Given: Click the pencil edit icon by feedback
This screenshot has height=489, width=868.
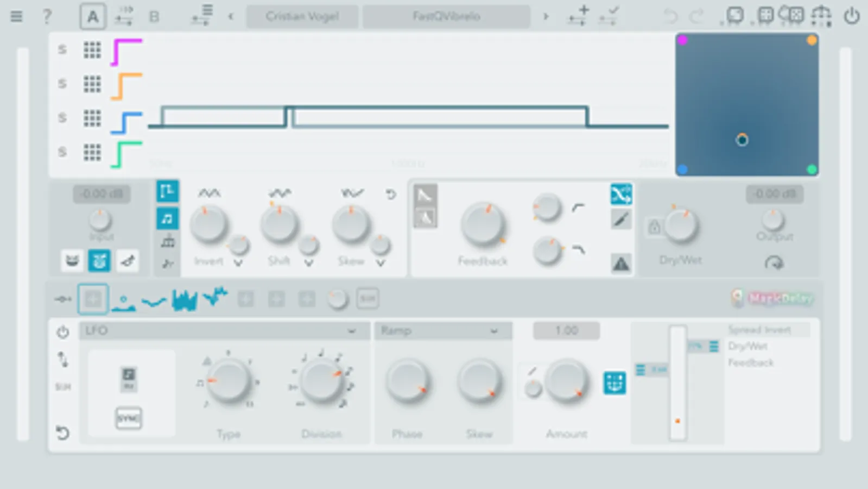Looking at the screenshot, I should pyautogui.click(x=621, y=220).
